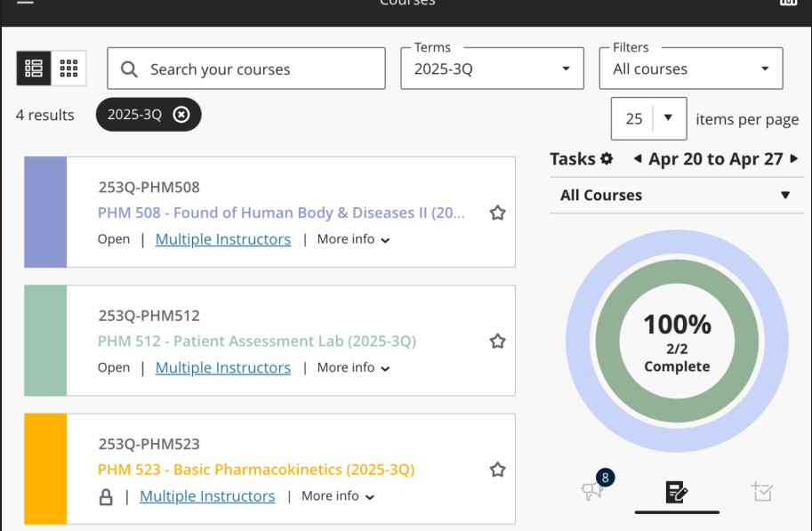Viewport: 812px width, 531px height.
Task: Open the Filters dropdown showing All courses
Action: (x=691, y=68)
